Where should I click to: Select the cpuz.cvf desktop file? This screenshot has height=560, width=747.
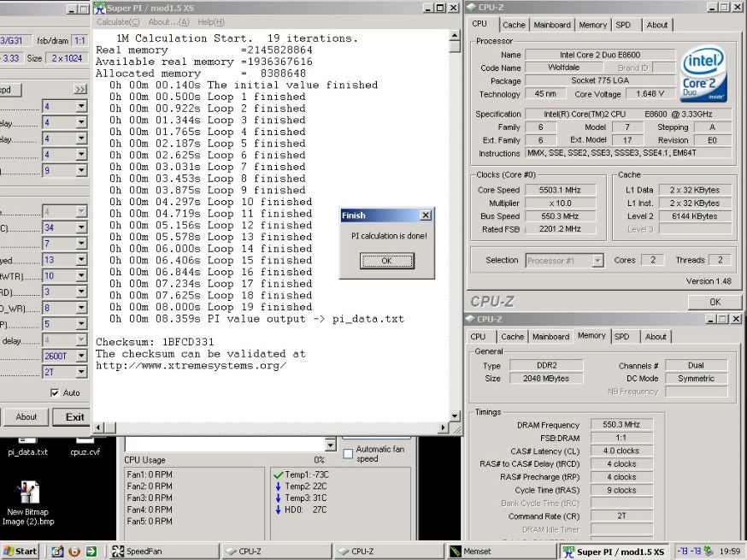click(x=85, y=447)
